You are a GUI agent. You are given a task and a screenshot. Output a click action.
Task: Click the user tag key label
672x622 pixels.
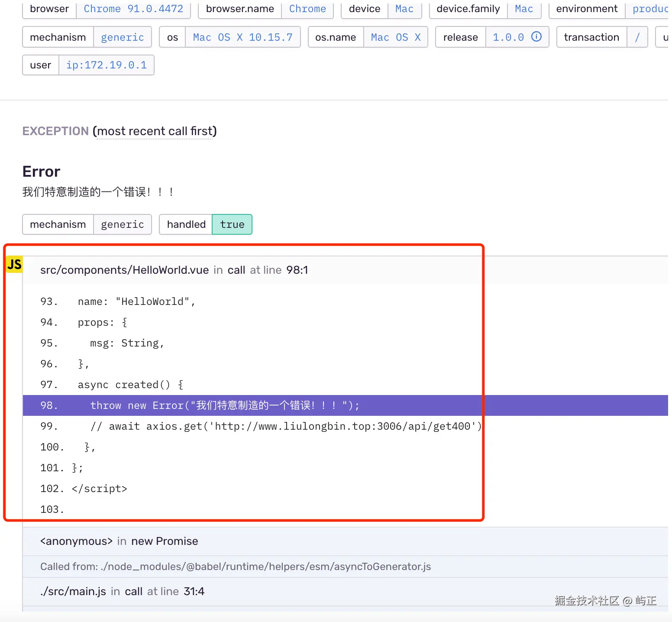pos(41,65)
